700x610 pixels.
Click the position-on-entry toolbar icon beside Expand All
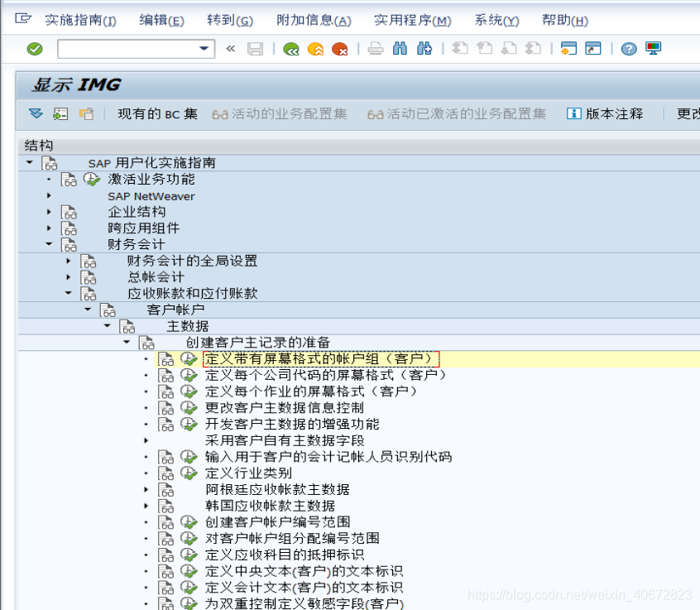tap(60, 114)
